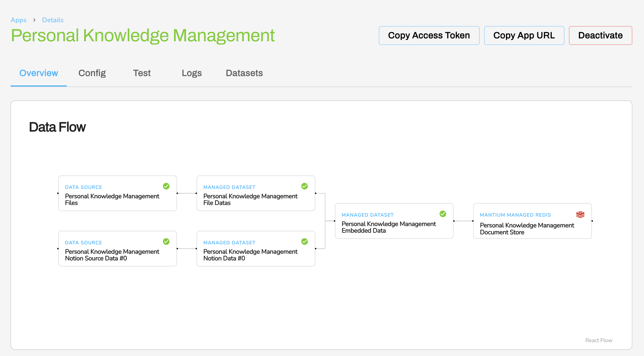Open the Datasets tab
Image resolution: width=644 pixels, height=356 pixels.
(x=244, y=73)
